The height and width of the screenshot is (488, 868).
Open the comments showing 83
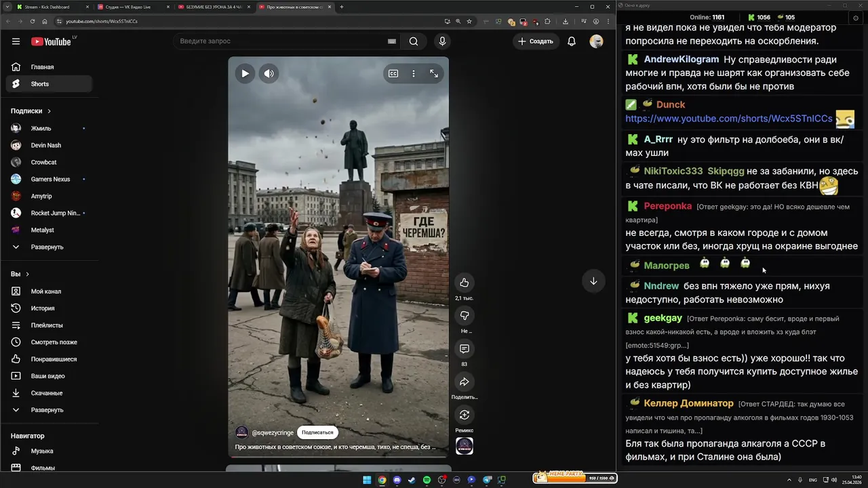click(x=465, y=348)
